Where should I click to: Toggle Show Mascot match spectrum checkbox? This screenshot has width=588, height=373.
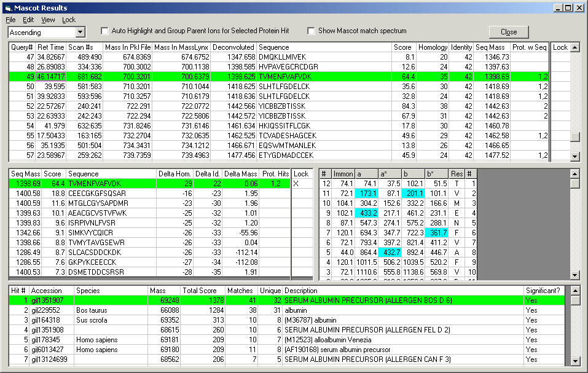pos(311,31)
